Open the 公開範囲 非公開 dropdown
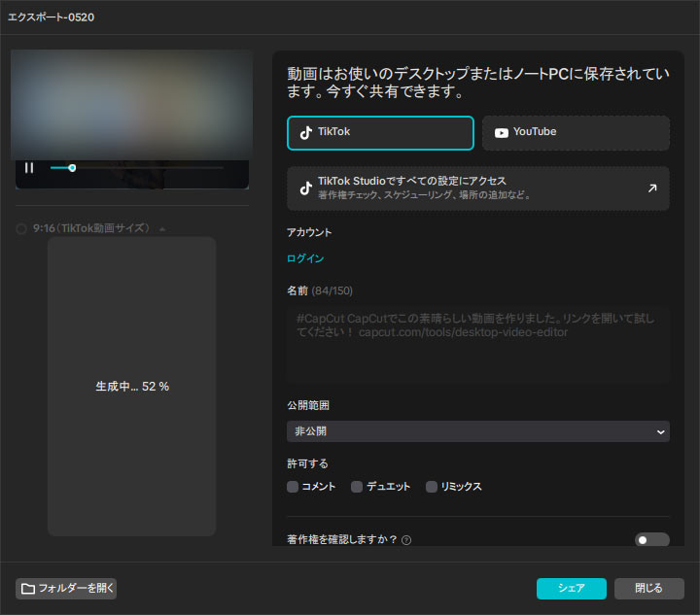 tap(478, 431)
